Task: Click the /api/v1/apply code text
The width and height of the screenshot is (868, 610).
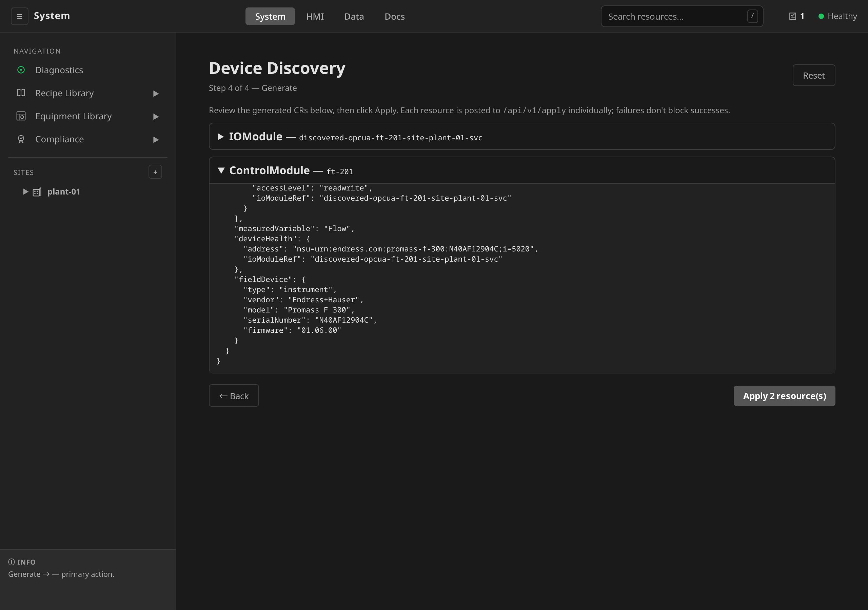Action: coord(534,110)
